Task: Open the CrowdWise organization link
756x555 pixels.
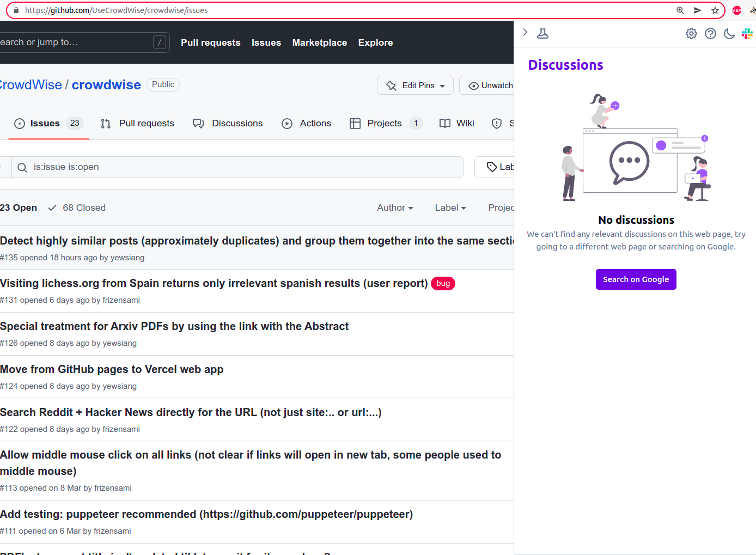Action: [31, 85]
